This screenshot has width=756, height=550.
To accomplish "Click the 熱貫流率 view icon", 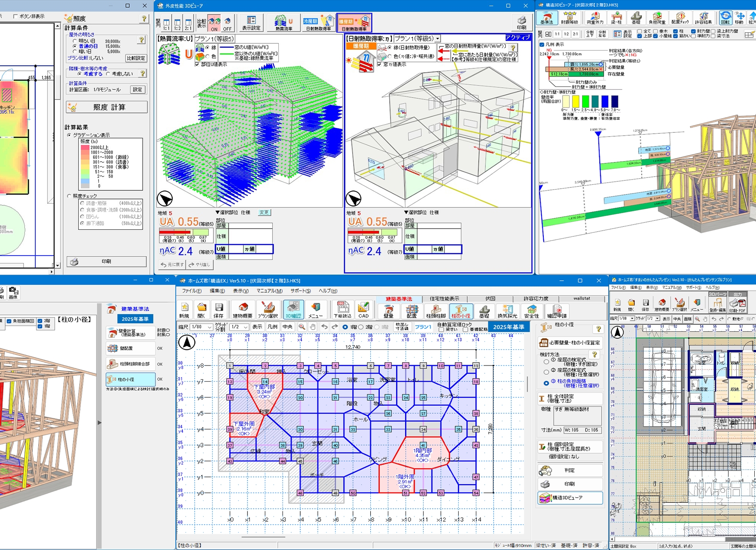I will [283, 23].
